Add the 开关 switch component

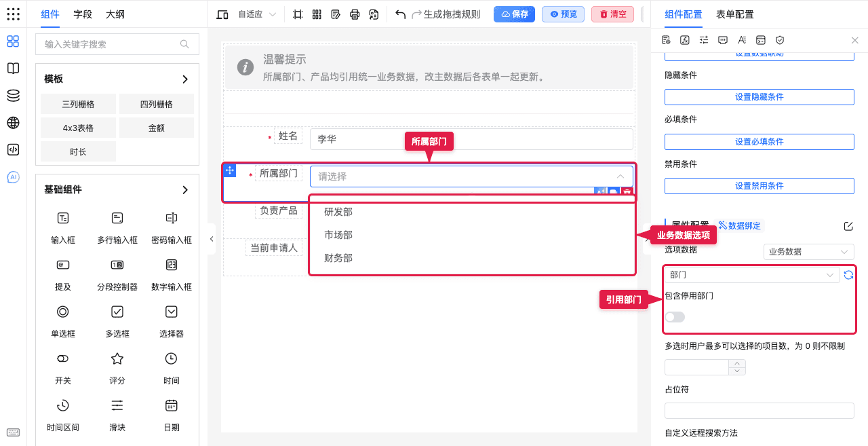[x=63, y=368]
